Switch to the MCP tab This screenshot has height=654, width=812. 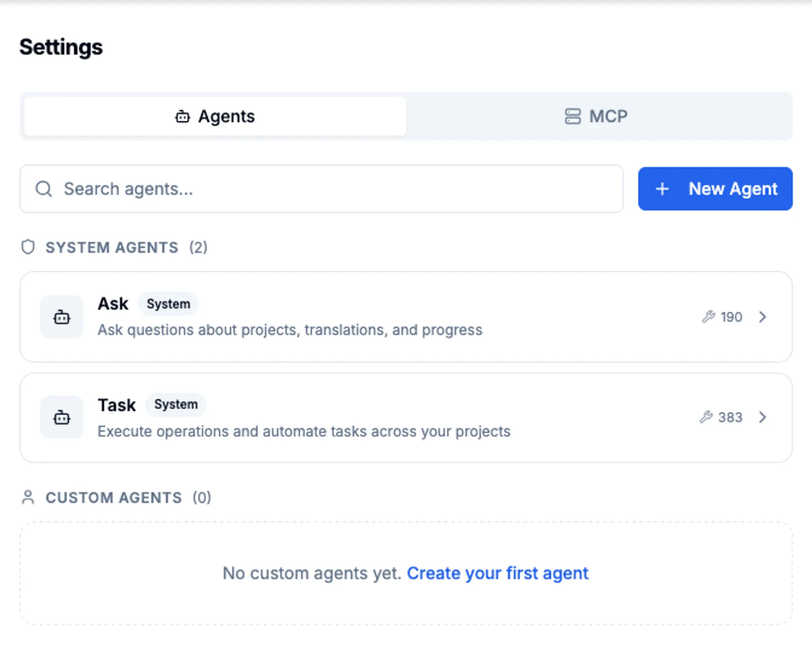point(597,116)
